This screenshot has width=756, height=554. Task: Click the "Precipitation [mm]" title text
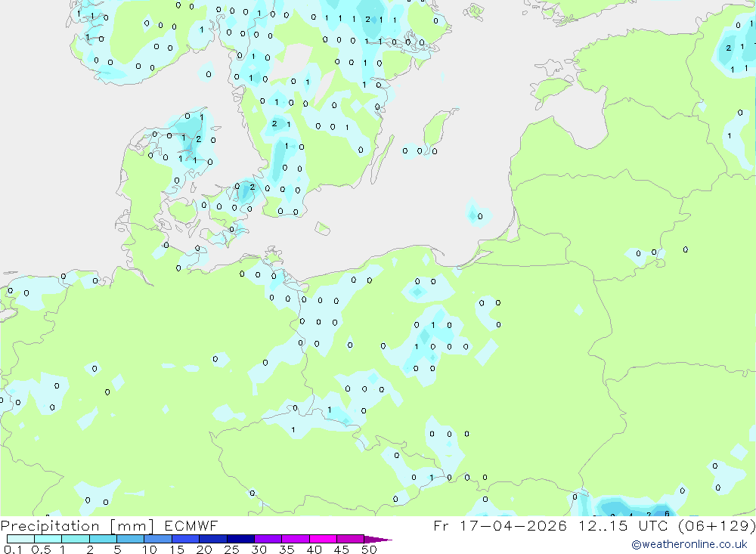tap(77, 526)
